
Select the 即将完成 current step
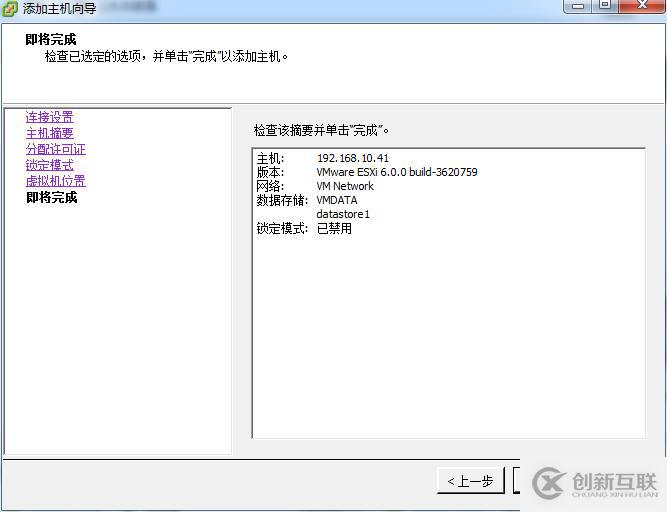[x=51, y=197]
